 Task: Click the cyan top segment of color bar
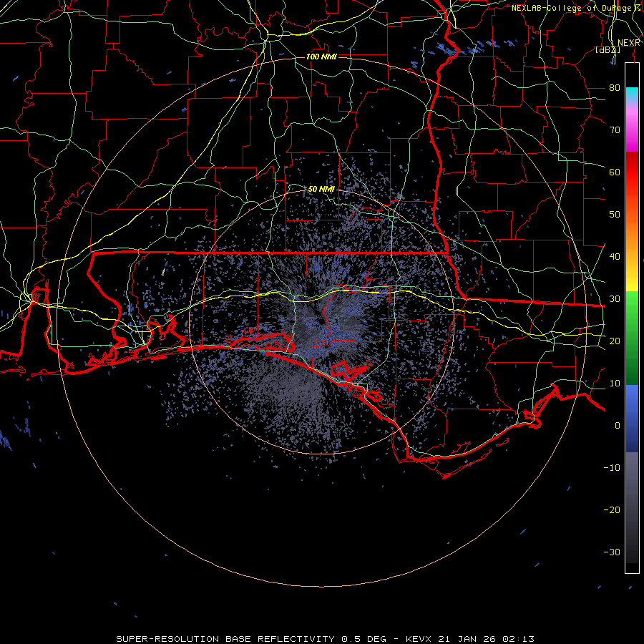pos(632,94)
